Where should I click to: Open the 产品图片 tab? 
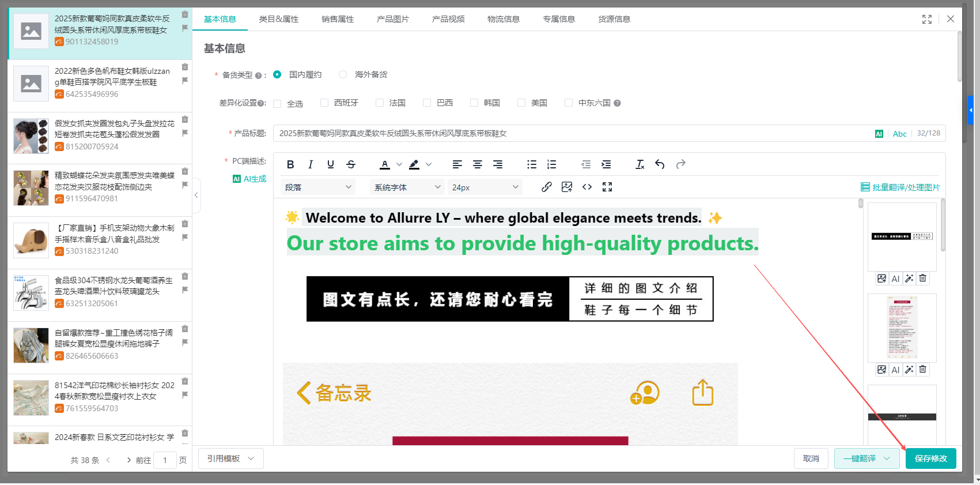(393, 19)
